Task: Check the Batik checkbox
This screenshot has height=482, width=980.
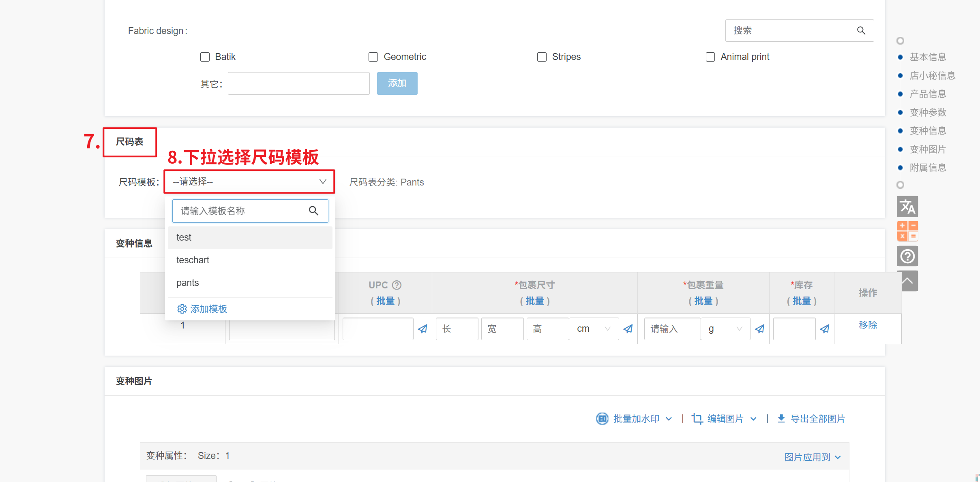Action: pyautogui.click(x=205, y=57)
